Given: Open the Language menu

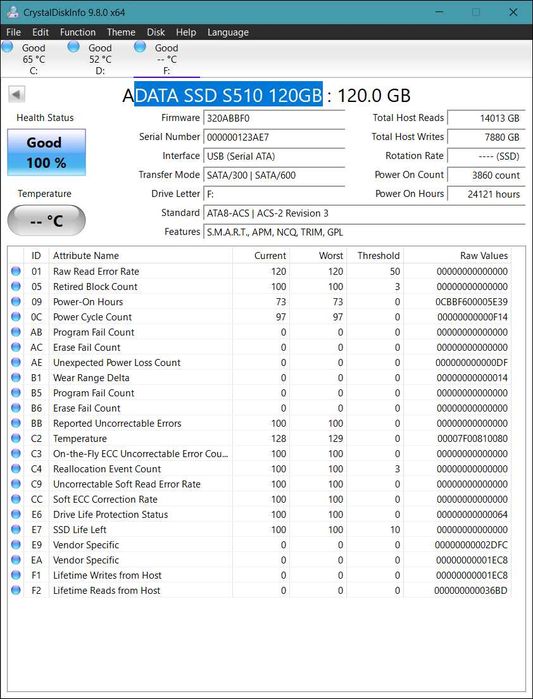Looking at the screenshot, I should (228, 32).
